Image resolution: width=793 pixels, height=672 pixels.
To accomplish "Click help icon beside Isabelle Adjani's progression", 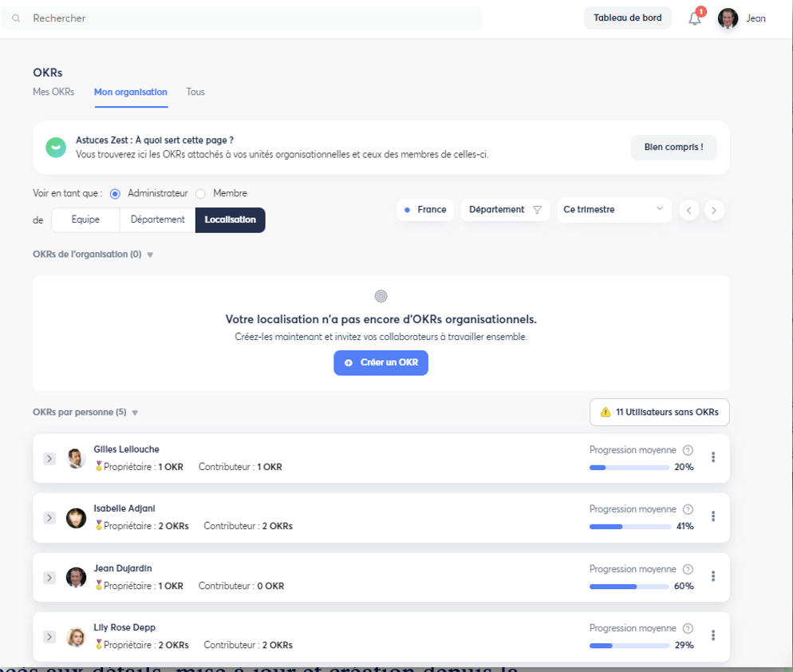I will click(688, 509).
